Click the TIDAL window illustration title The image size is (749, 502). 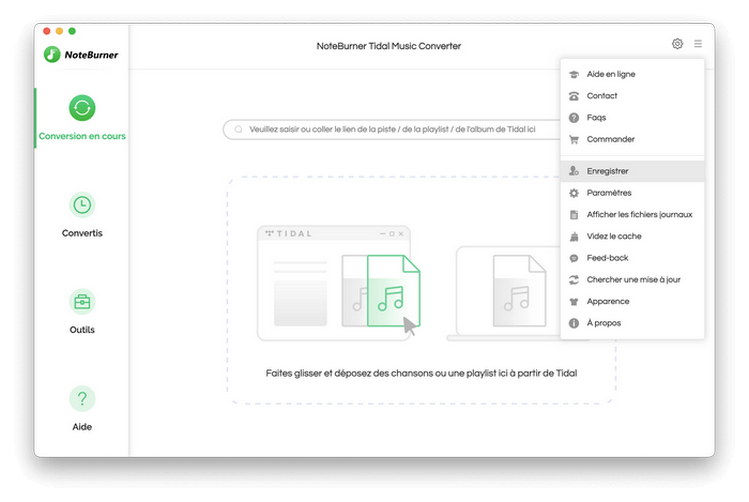[x=289, y=234]
